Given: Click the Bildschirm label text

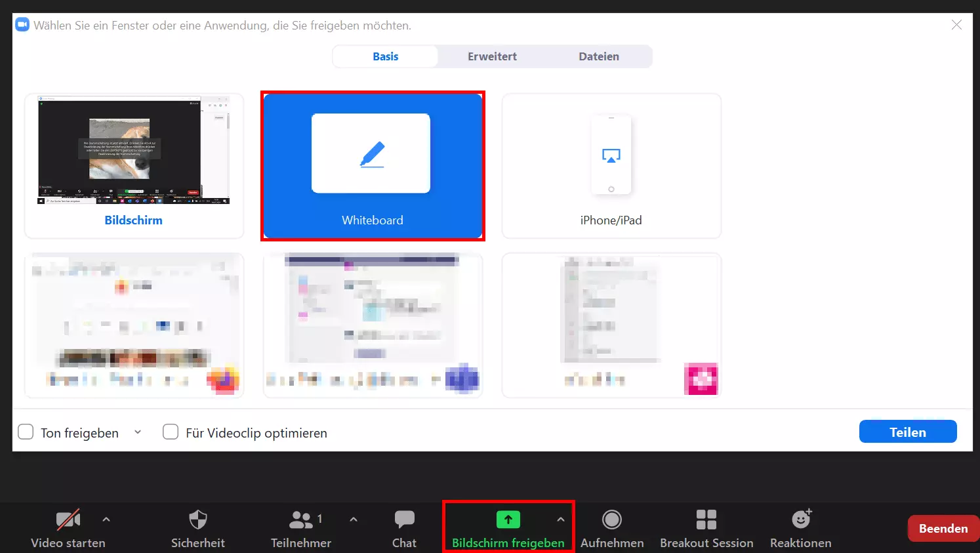Looking at the screenshot, I should click(x=134, y=220).
